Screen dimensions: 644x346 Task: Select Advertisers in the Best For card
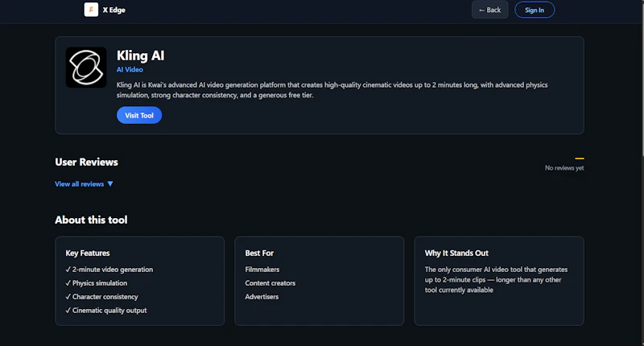(262, 296)
